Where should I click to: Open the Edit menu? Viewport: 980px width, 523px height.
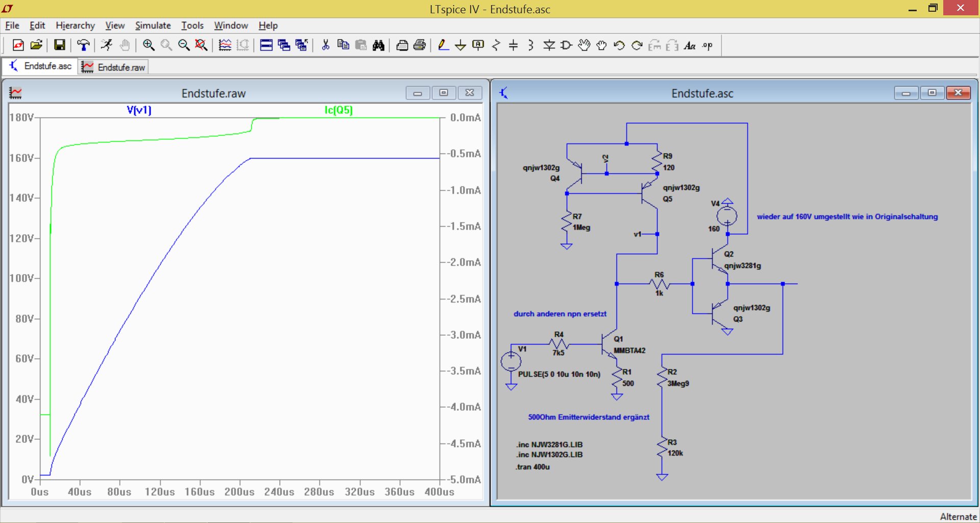tap(37, 26)
